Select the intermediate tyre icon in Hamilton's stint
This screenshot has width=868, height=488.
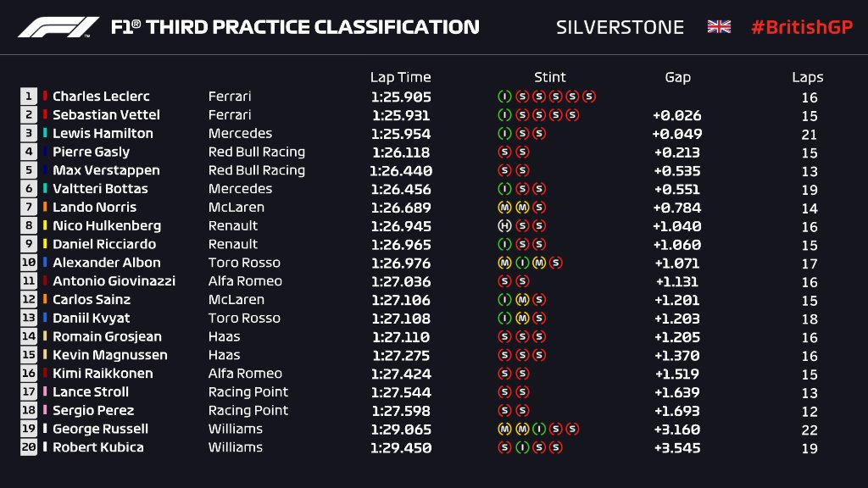coord(504,134)
